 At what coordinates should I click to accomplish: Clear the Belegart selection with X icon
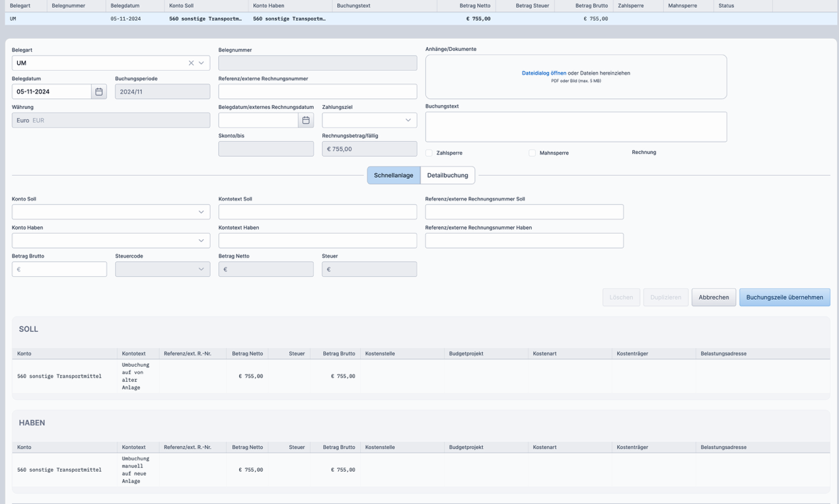coord(191,63)
